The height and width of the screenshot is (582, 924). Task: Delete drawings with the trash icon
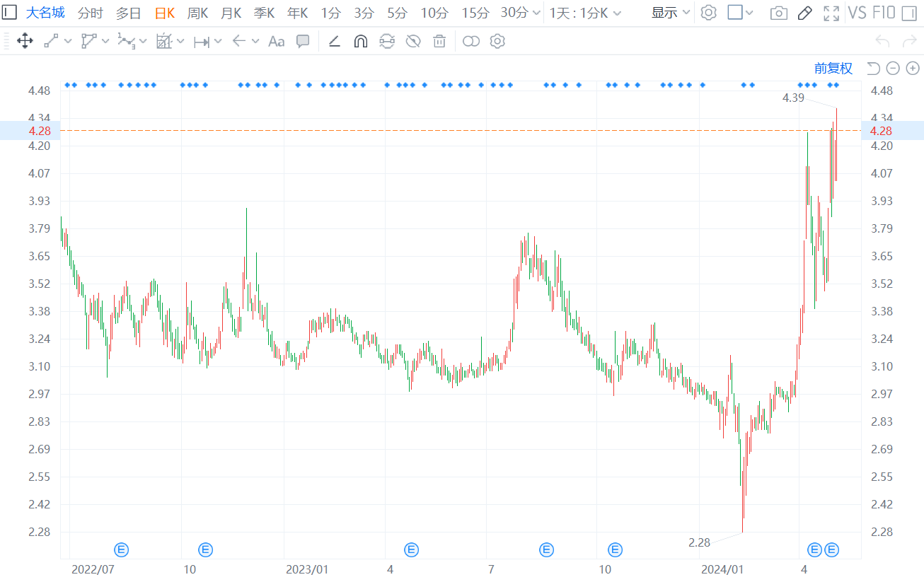439,41
